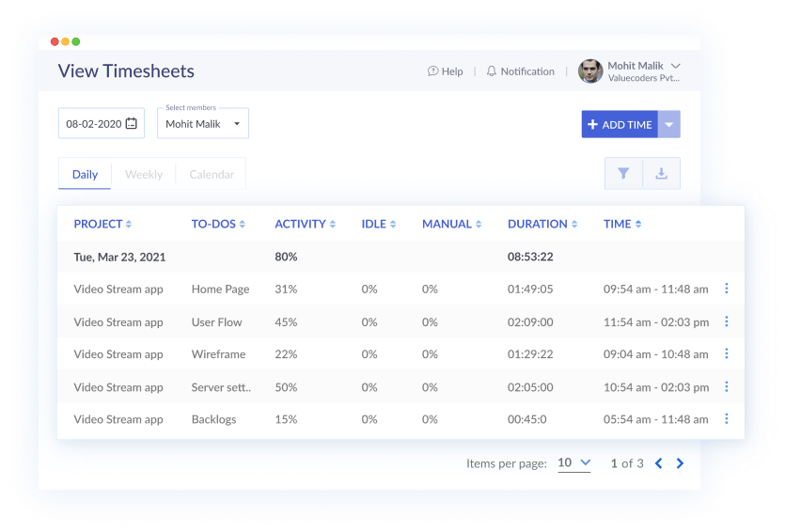Click the 08-02-2020 date field
The image size is (785, 532).
[102, 123]
